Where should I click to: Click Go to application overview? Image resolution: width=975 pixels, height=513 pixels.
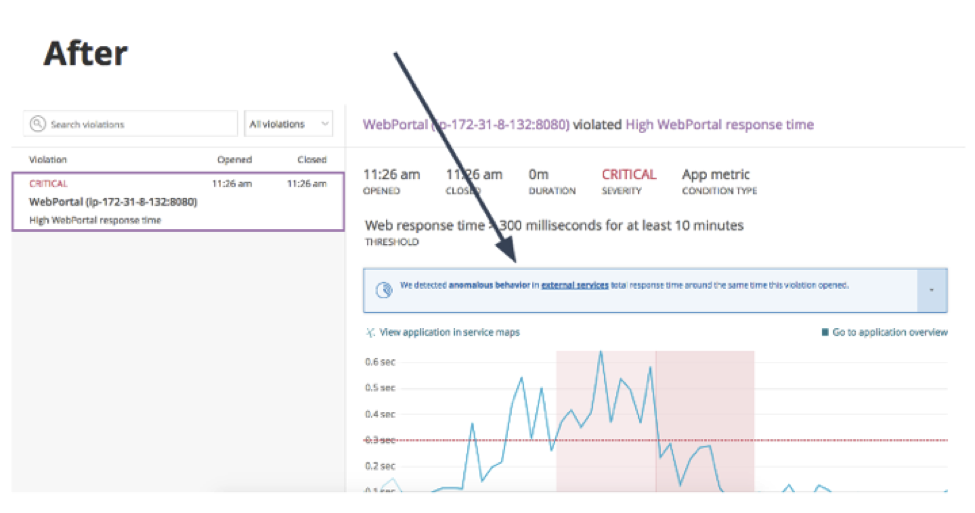(x=890, y=333)
